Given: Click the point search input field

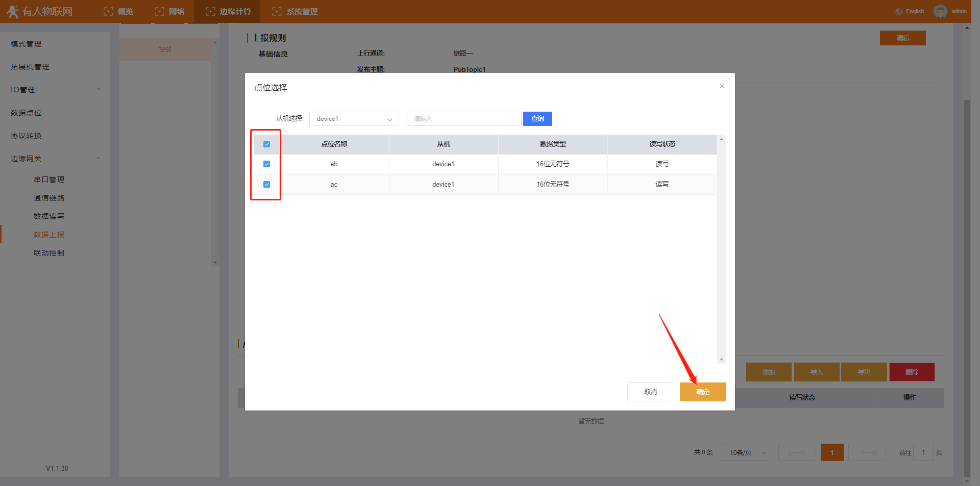Looking at the screenshot, I should coord(463,119).
